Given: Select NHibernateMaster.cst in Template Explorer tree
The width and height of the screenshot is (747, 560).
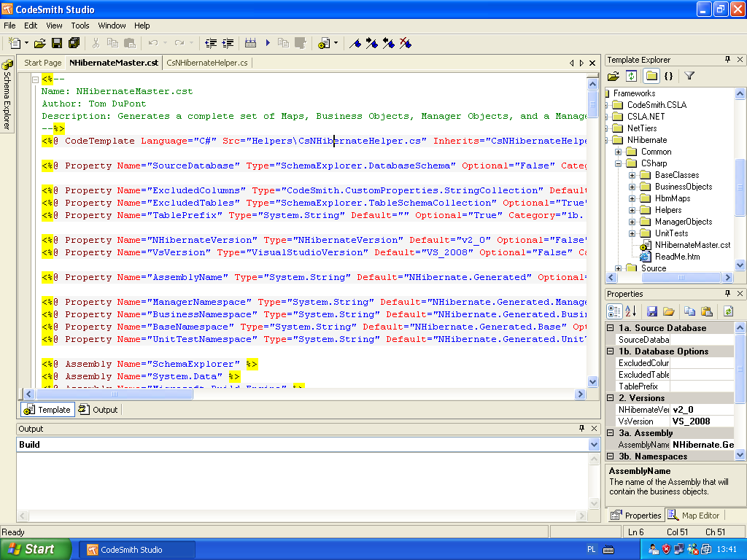Looking at the screenshot, I should tap(692, 245).
